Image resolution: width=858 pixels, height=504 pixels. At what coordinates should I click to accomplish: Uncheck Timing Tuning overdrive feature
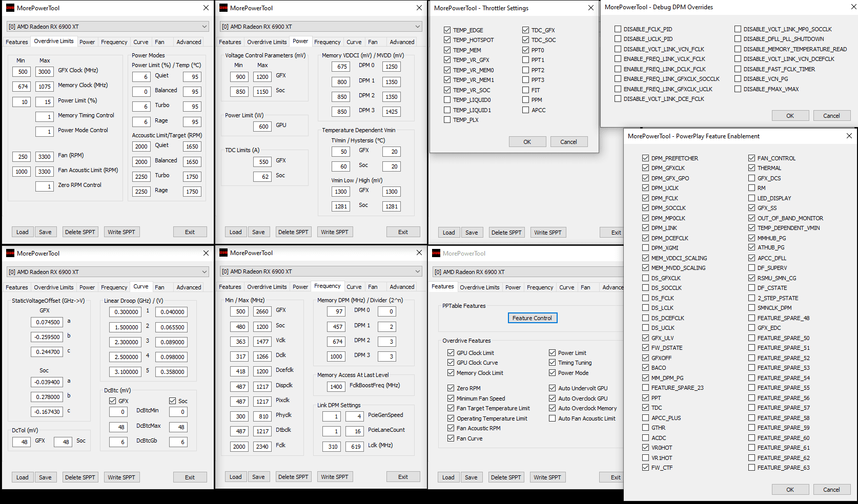[x=552, y=363]
